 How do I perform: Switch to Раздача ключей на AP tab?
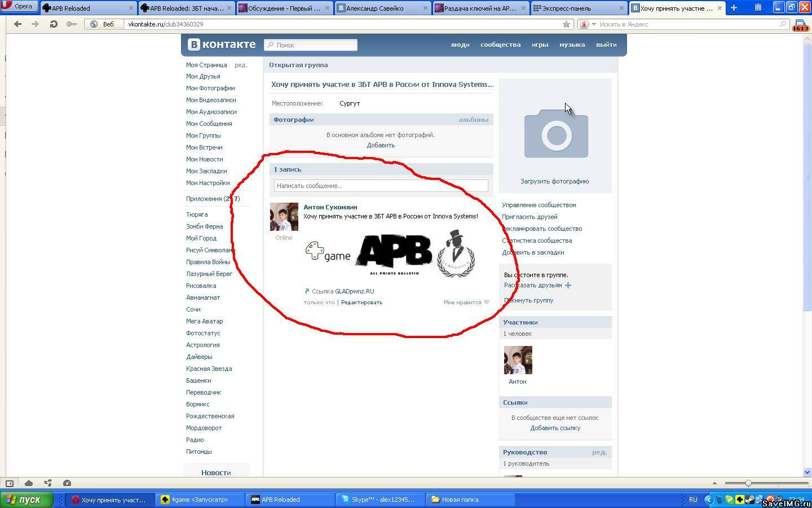click(480, 8)
